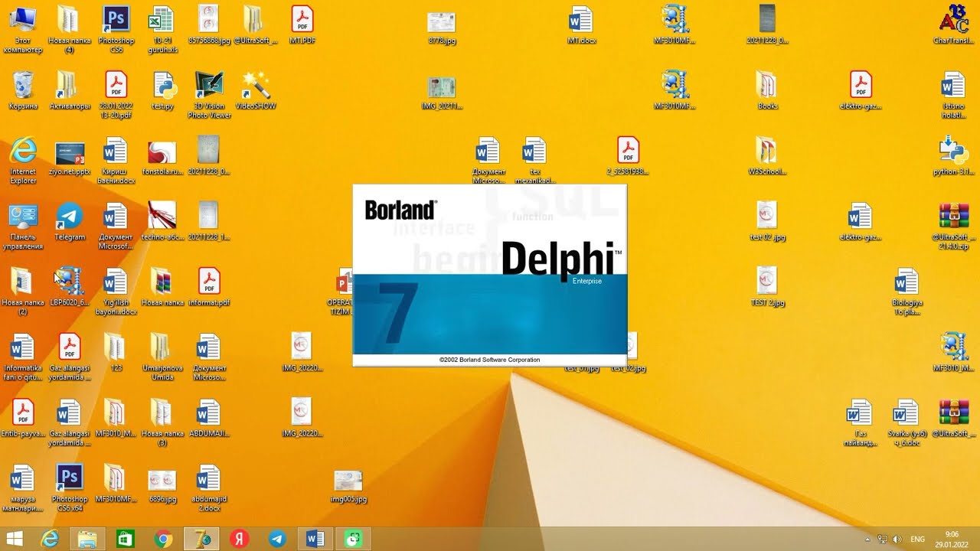Select the abdumajid 2.docx document
The height and width of the screenshot is (551, 980).
(x=209, y=487)
